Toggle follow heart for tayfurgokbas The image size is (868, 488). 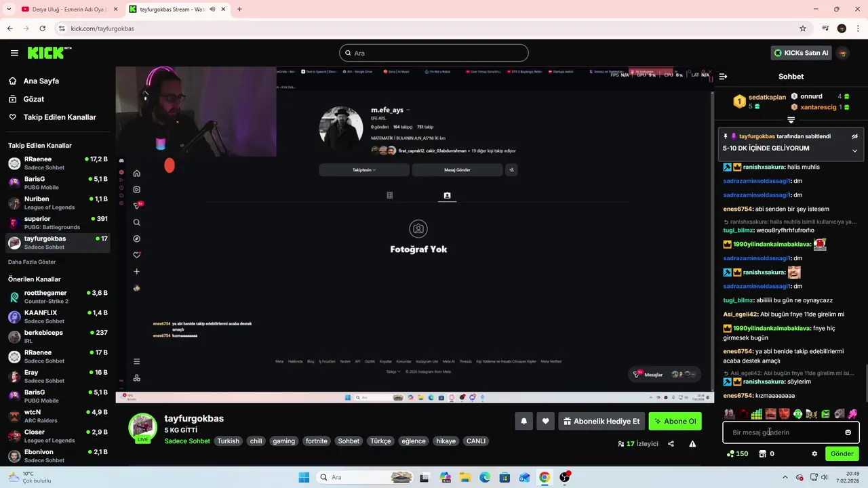pos(545,422)
